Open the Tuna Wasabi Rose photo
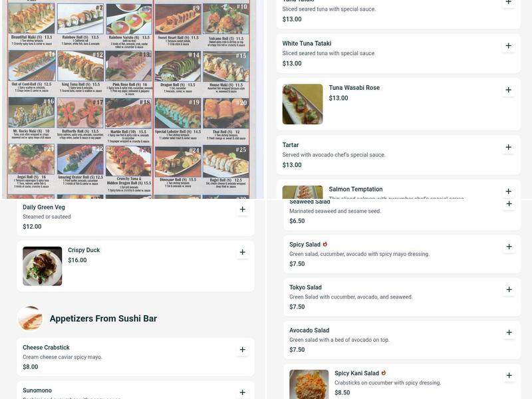This screenshot has height=399, width=532. [x=303, y=104]
